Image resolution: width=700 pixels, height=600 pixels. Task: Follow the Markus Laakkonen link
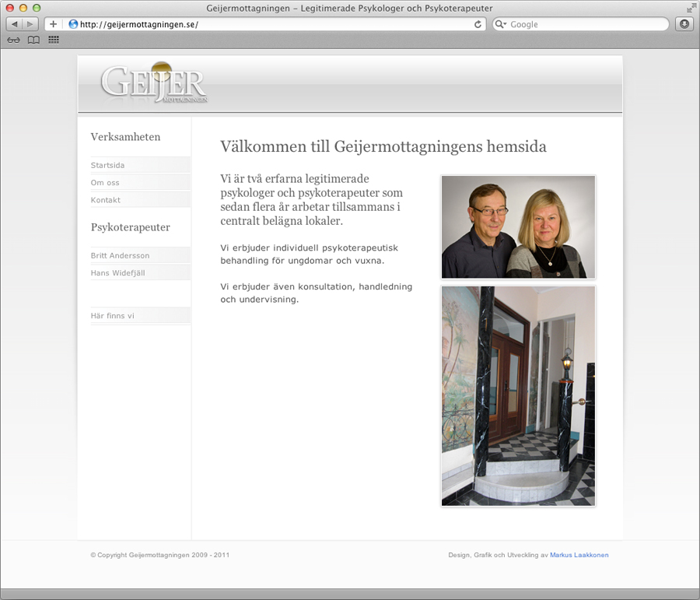[579, 555]
